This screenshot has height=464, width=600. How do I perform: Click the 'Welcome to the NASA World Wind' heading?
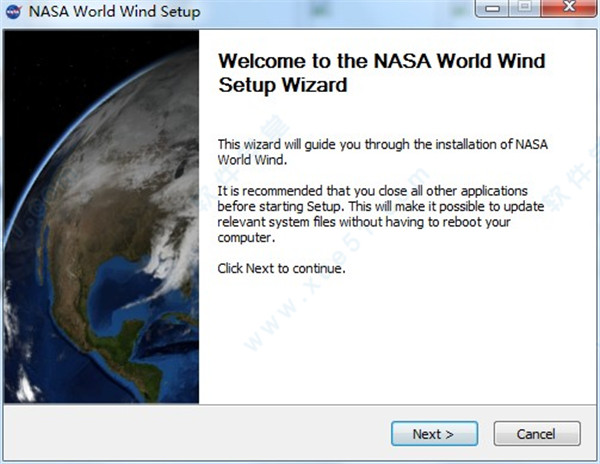pos(382,73)
